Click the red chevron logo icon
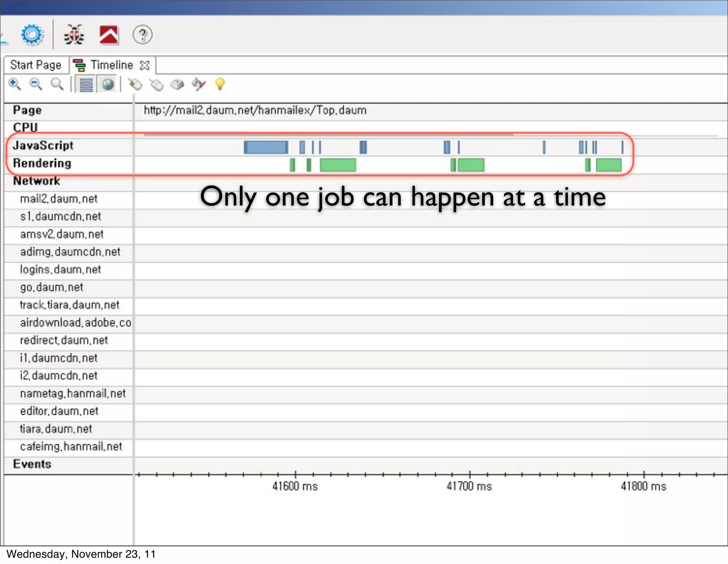This screenshot has width=728, height=564. pos(109,35)
